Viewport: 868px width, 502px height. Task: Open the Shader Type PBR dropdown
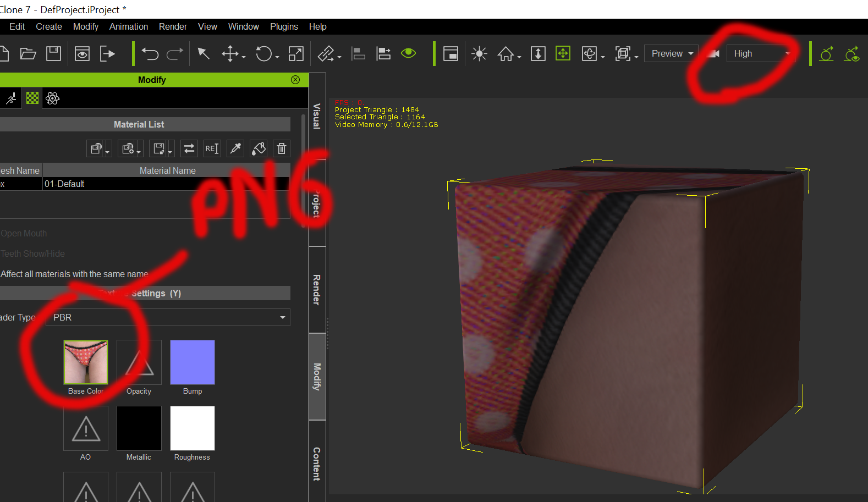pos(168,317)
